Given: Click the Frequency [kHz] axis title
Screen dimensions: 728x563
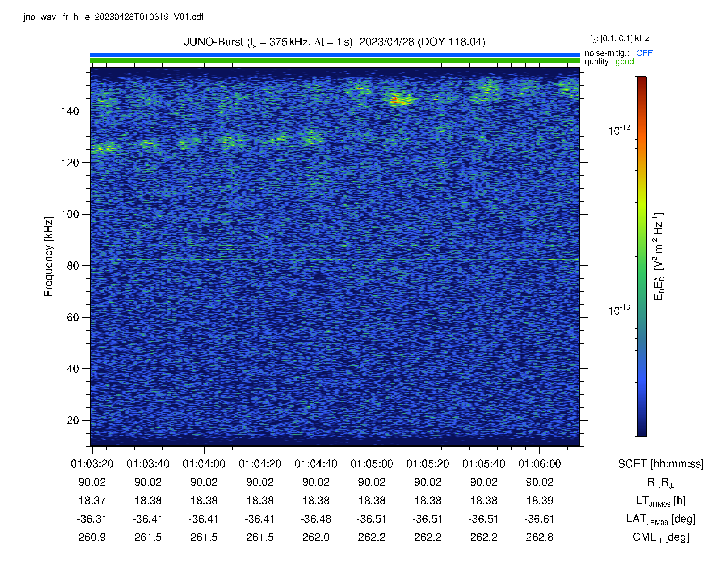Looking at the screenshot, I should click(48, 257).
